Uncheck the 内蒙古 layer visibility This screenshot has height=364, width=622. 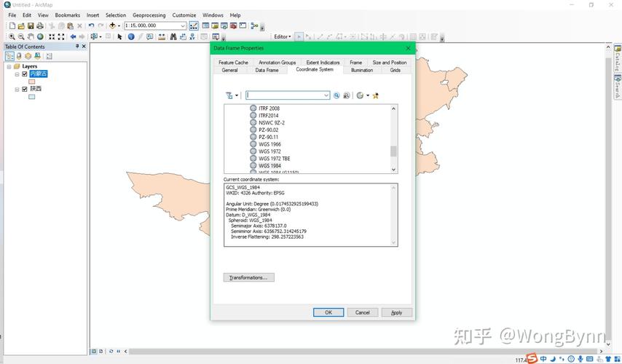(x=25, y=74)
